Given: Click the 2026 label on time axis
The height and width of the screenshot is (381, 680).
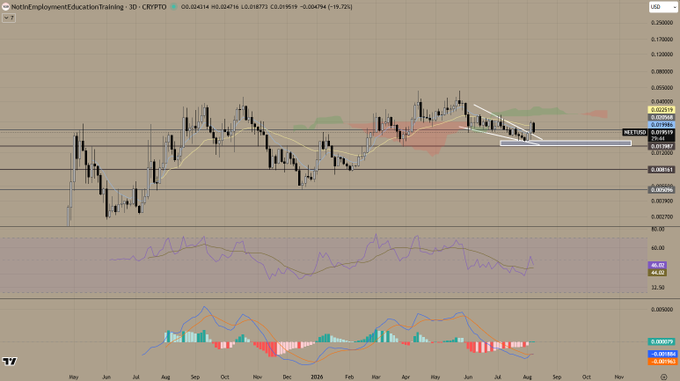Looking at the screenshot, I should point(317,377).
